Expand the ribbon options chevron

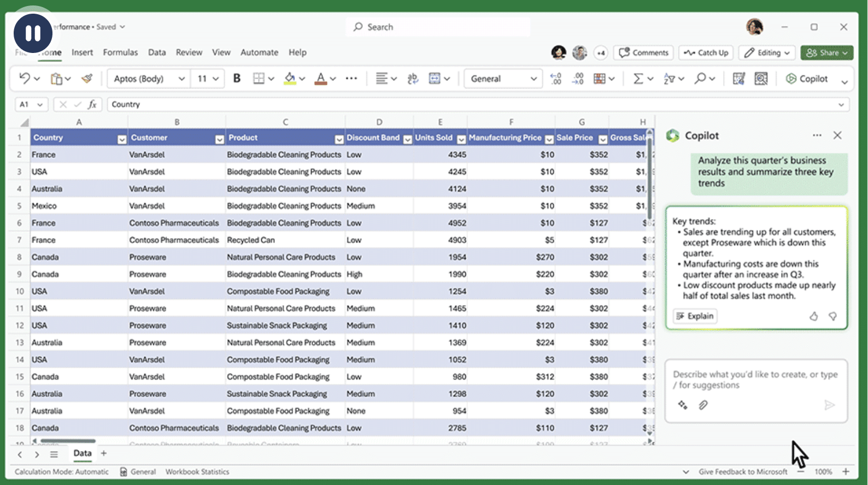click(x=844, y=82)
